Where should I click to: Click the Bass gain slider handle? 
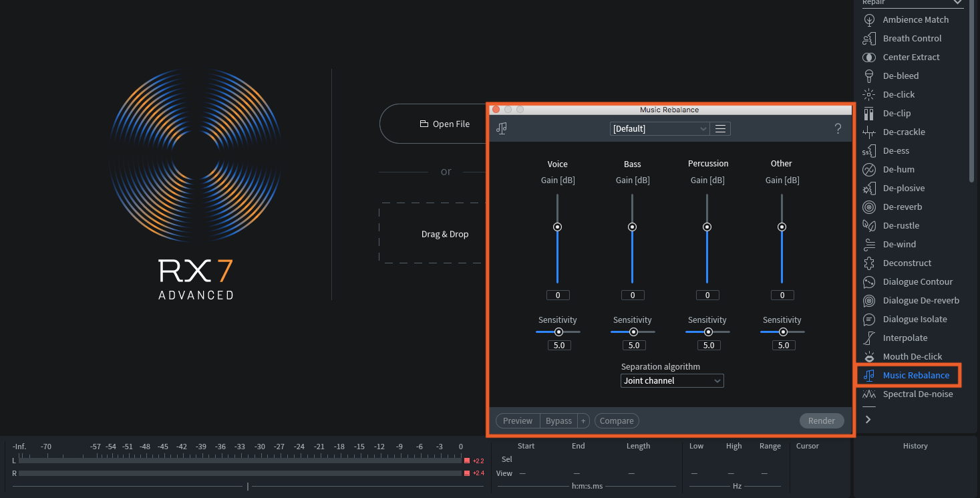click(x=632, y=227)
